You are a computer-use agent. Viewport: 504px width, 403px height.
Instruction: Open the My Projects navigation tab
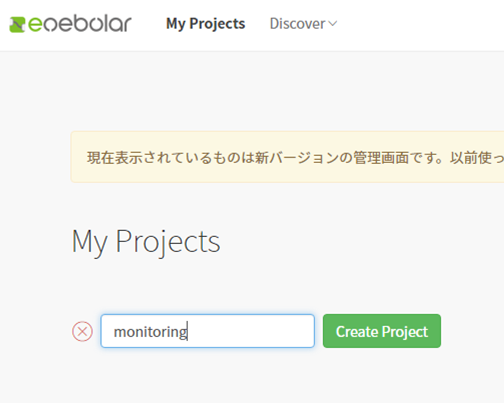(x=205, y=24)
